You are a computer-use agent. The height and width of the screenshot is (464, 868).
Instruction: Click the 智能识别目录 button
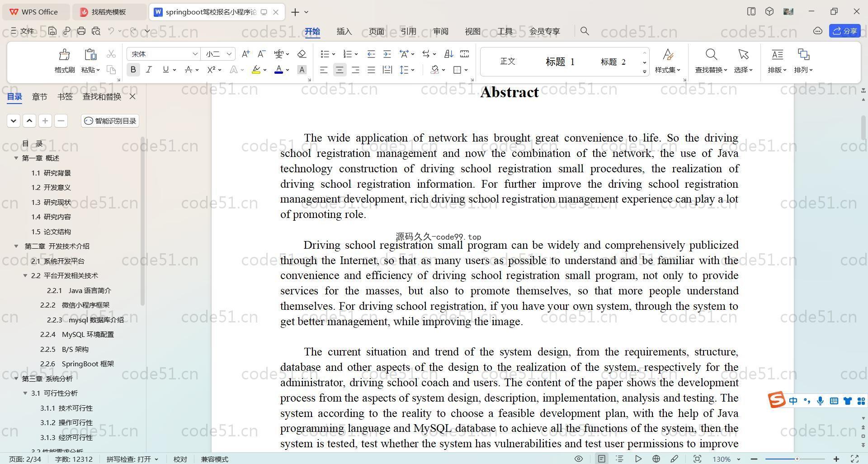110,121
